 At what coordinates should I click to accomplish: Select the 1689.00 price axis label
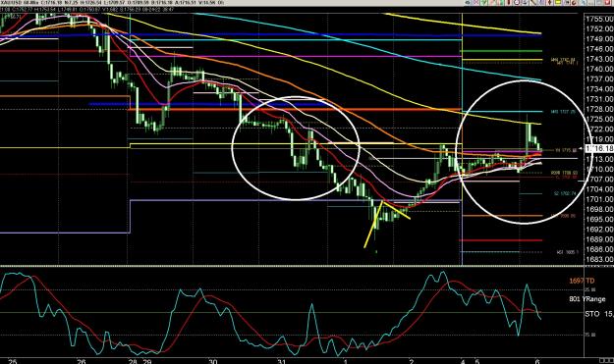tap(599, 239)
